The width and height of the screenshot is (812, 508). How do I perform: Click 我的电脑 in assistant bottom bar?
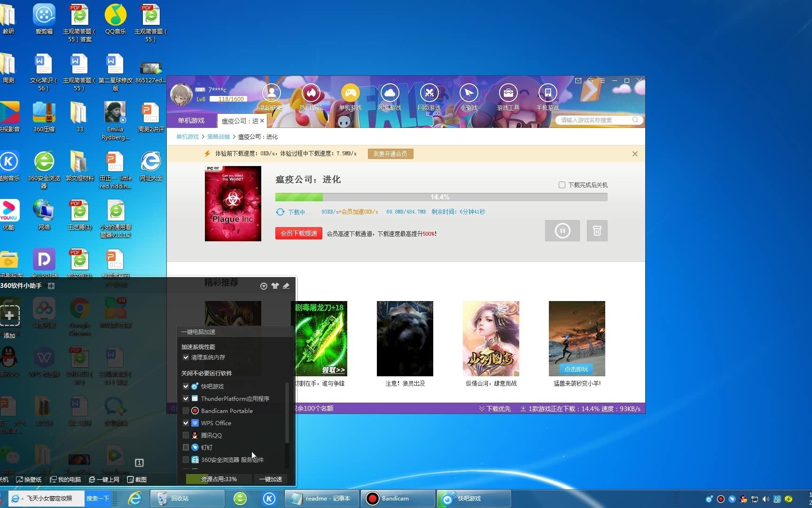(66, 479)
